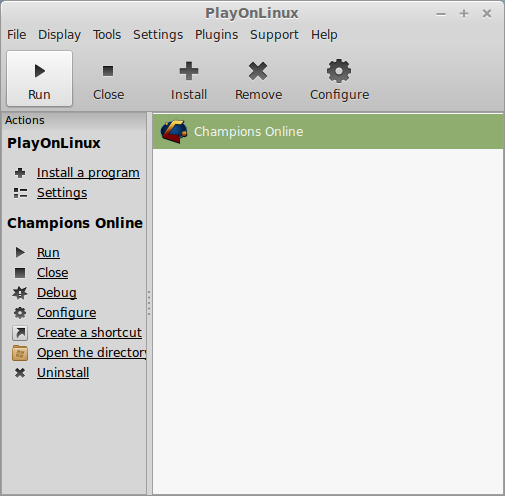Viewport: 505px width, 496px height.
Task: Open the Tools menu
Action: (107, 35)
